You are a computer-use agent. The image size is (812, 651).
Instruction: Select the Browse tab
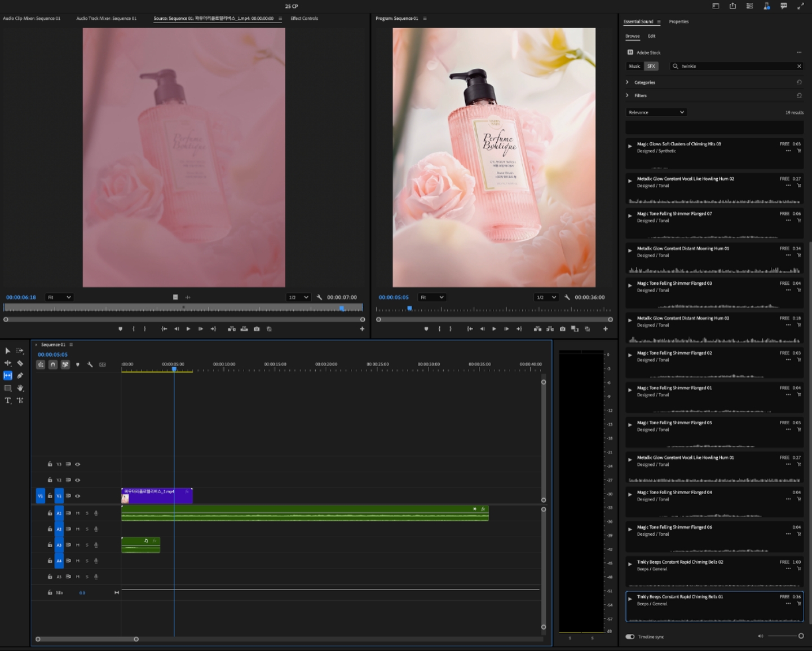tap(633, 36)
